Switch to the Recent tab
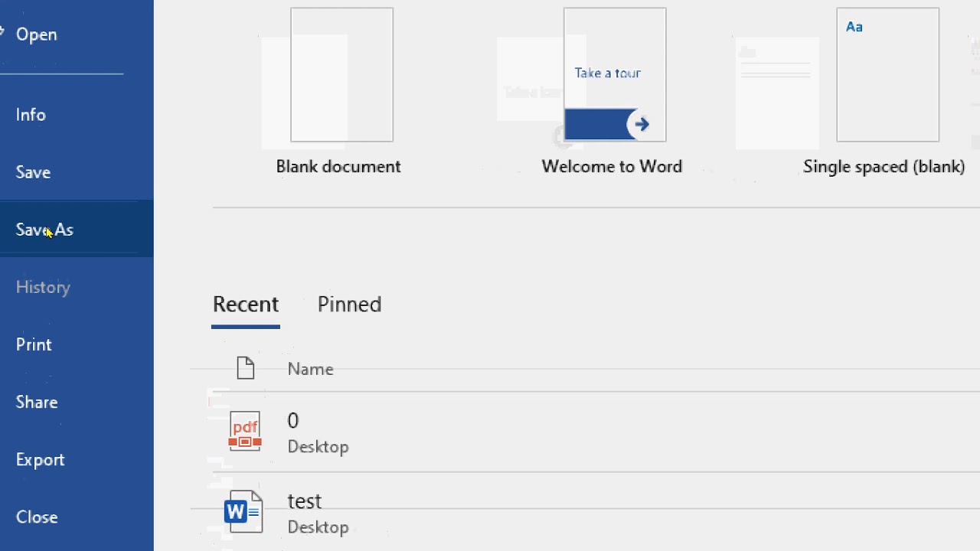Screen dimensions: 980x551 click(246, 305)
